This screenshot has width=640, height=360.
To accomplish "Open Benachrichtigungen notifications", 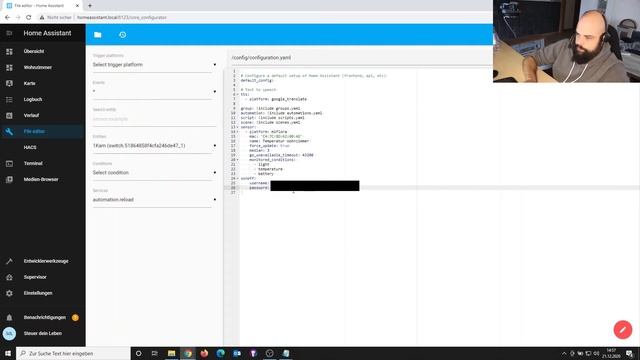I will tap(44, 317).
